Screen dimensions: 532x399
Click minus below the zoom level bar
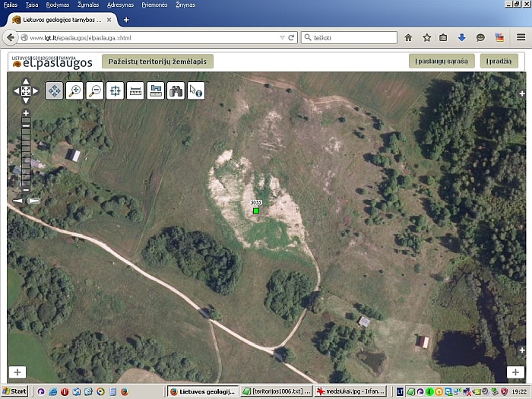[26, 190]
